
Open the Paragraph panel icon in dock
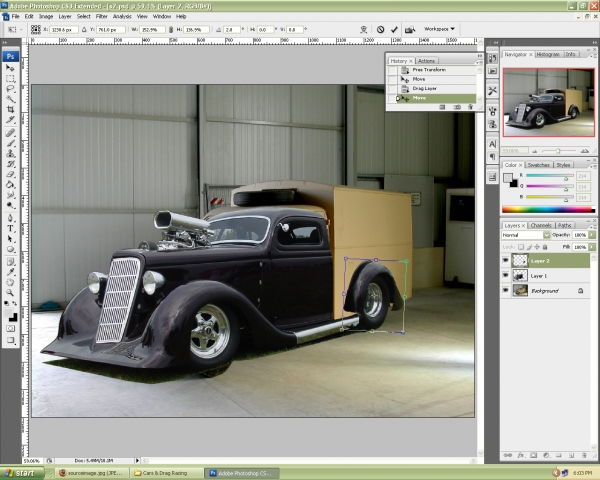click(x=492, y=157)
